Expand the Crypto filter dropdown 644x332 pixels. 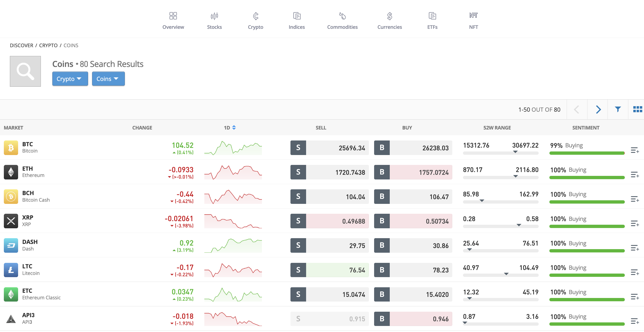pos(70,79)
